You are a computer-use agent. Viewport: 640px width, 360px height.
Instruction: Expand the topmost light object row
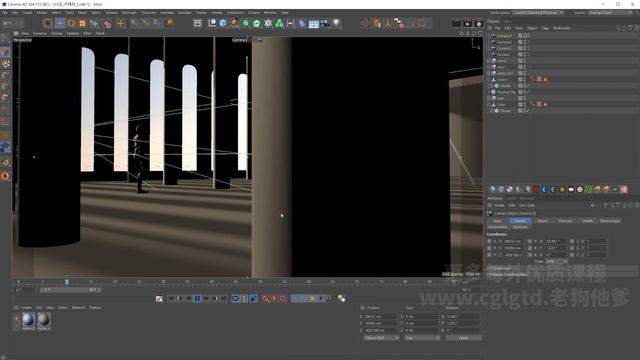coord(489,61)
